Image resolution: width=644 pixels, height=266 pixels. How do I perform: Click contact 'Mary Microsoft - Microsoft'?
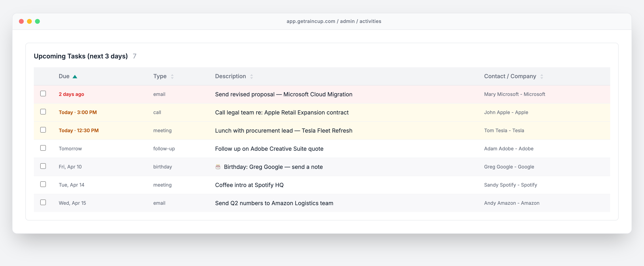pos(515,94)
